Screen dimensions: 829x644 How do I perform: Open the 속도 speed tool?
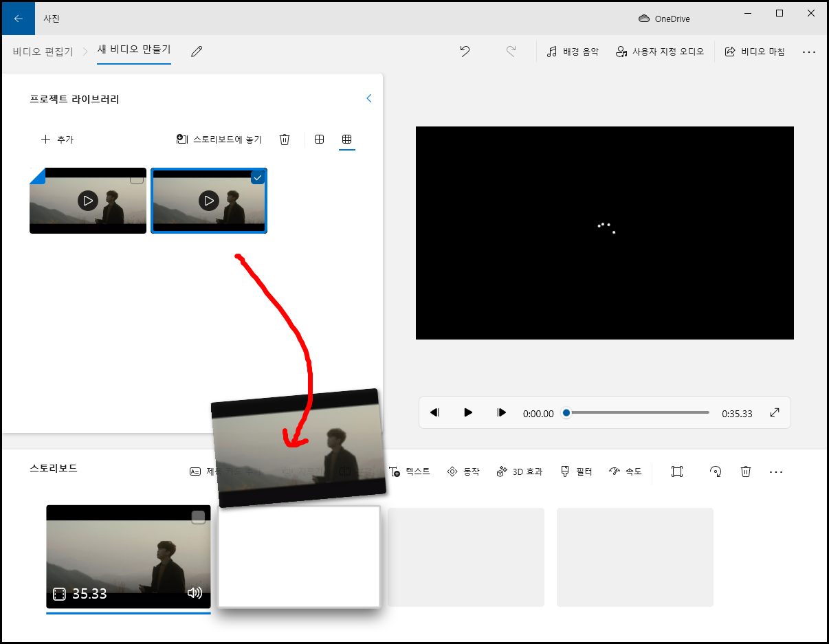point(626,471)
